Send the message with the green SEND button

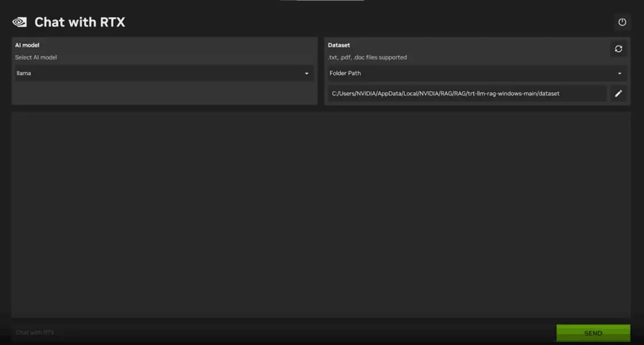click(593, 333)
